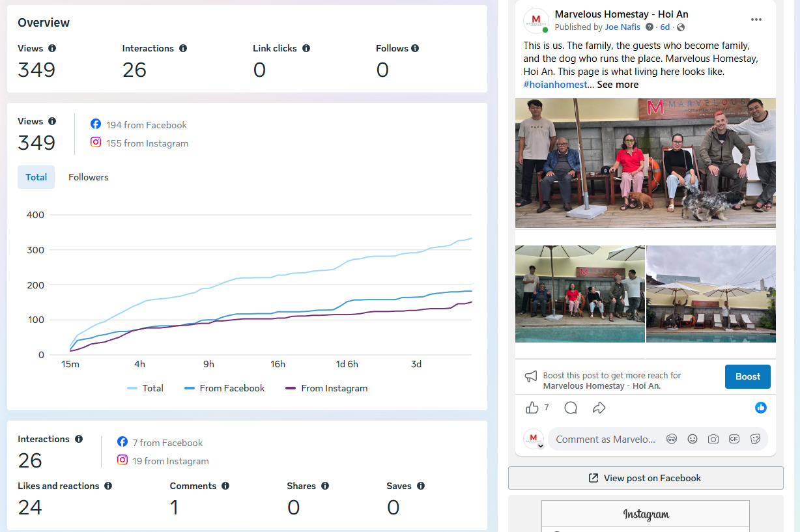Image resolution: width=800 pixels, height=532 pixels.
Task: Click the '19 from Instagram' interactions text
Action: coord(171,461)
